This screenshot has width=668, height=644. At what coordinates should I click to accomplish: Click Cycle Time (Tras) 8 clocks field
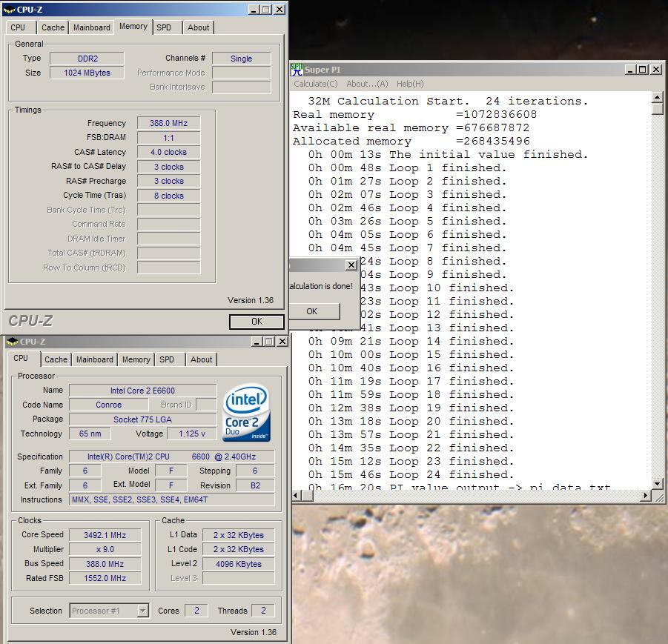point(169,196)
